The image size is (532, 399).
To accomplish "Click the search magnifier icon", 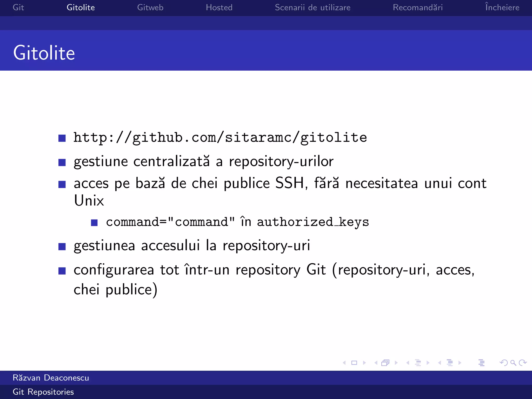I will point(513,363).
